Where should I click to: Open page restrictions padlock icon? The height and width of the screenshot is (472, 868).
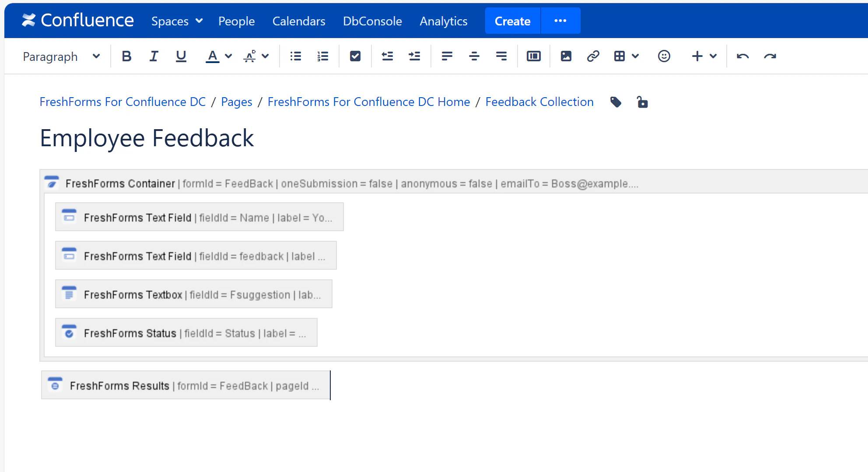642,102
